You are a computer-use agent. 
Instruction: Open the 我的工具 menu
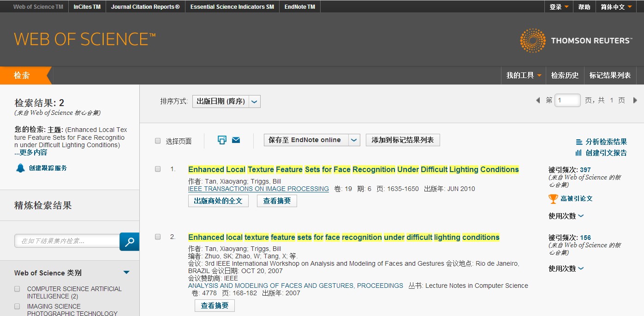524,75
